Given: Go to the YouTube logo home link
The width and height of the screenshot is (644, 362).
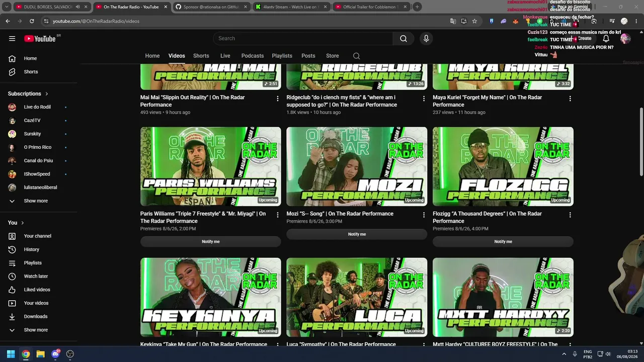Looking at the screenshot, I should point(40,39).
